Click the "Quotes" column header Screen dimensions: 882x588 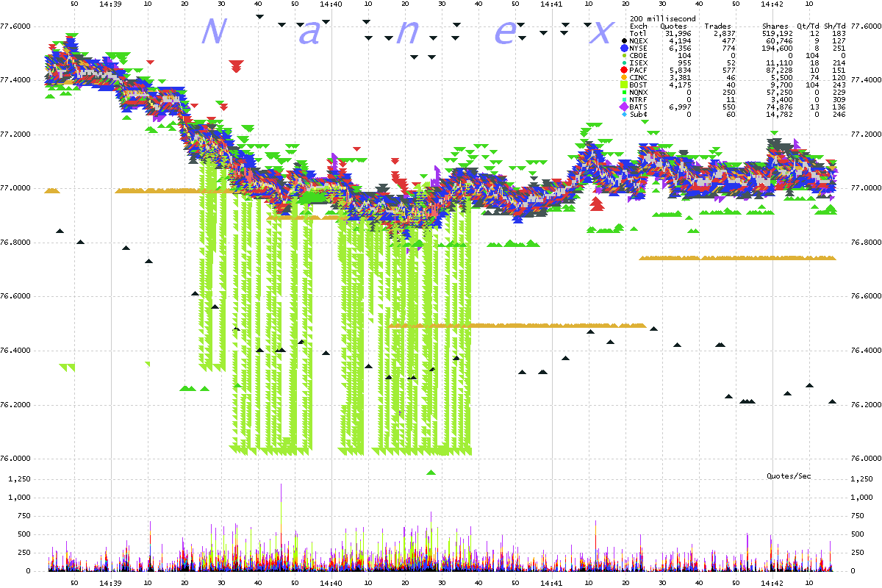[x=674, y=26]
